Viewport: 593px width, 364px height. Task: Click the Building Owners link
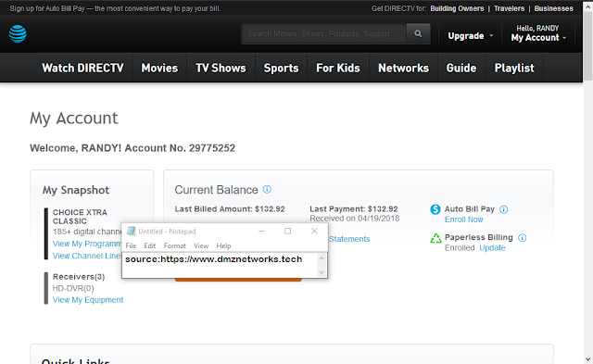pos(457,8)
